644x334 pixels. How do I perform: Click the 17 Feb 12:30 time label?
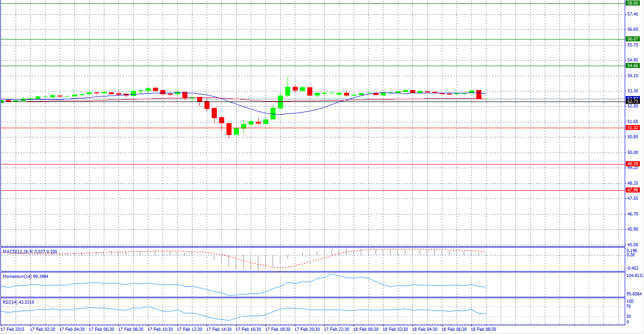coord(190,329)
